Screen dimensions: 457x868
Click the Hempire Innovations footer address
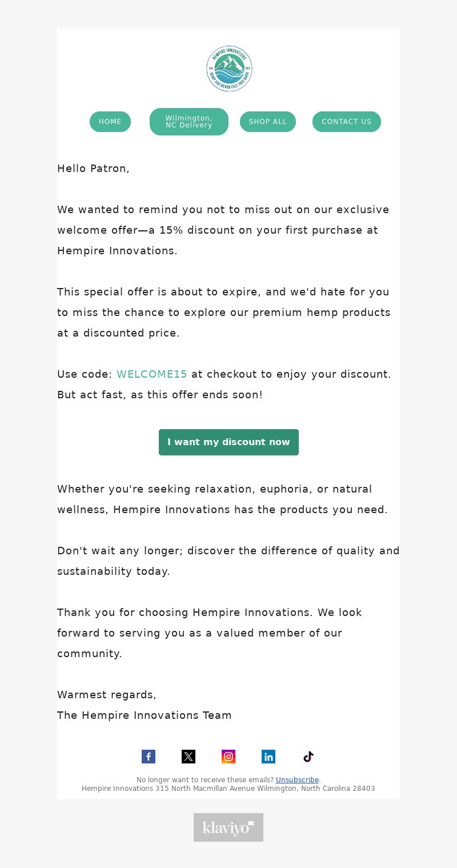(228, 789)
